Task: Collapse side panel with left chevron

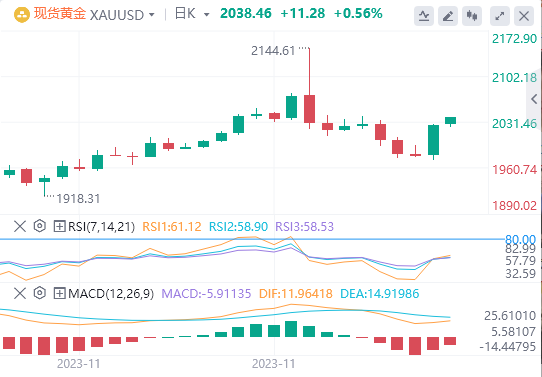Action: (534, 100)
